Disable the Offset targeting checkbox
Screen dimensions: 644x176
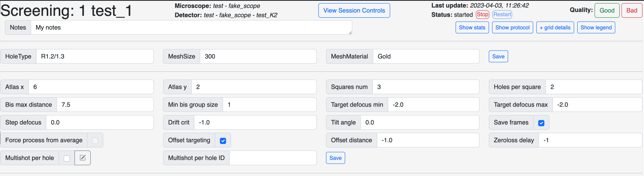coord(223,140)
